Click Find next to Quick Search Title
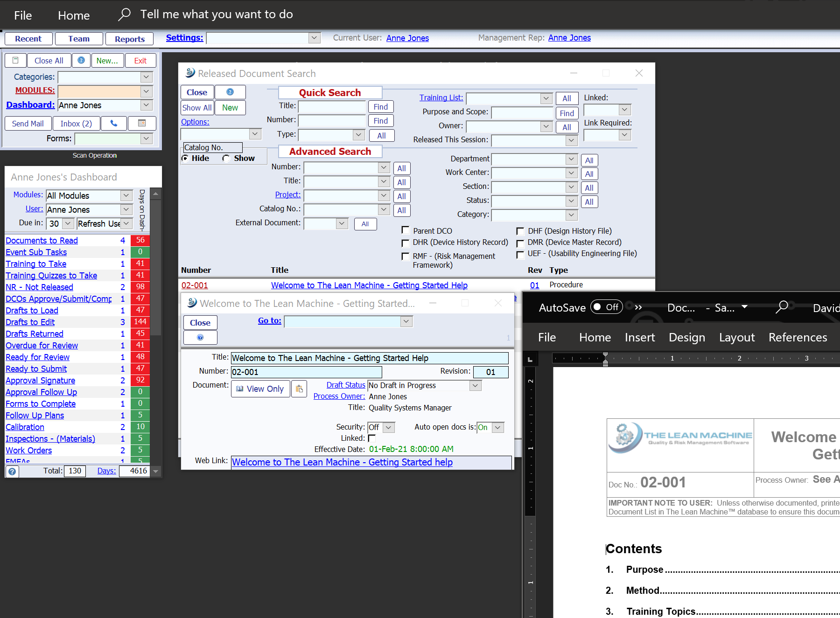840x618 pixels. 381,107
